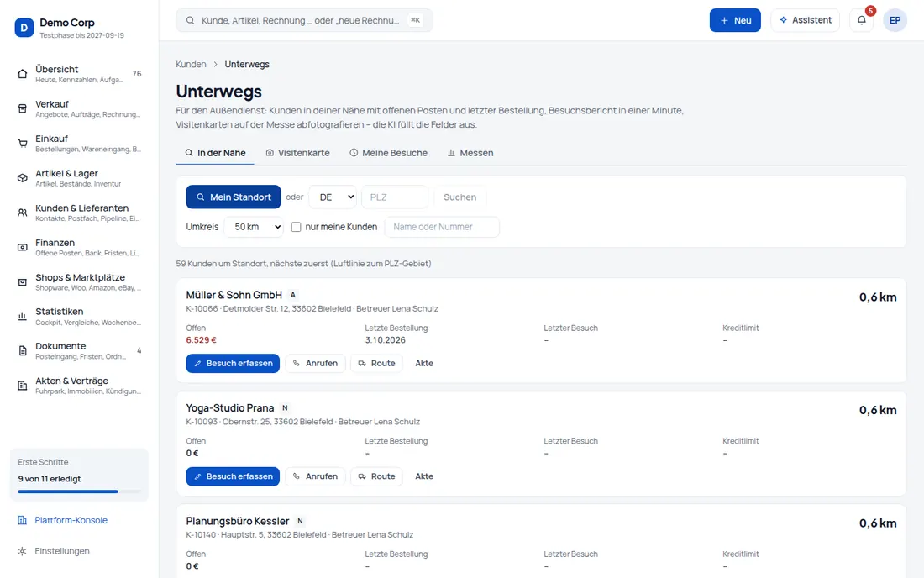The image size is (924, 578).
Task: Click the Shops & Marktplätze icon
Action: click(x=23, y=282)
